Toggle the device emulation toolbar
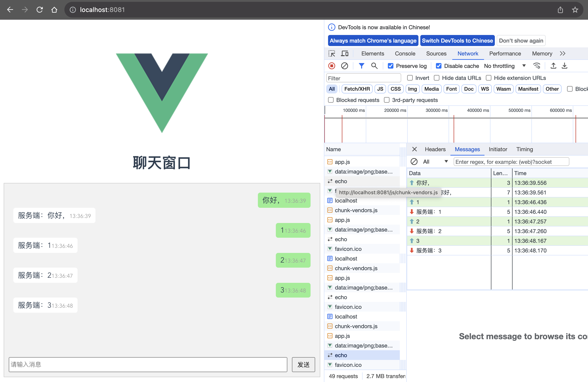The height and width of the screenshot is (382, 588). (x=345, y=53)
